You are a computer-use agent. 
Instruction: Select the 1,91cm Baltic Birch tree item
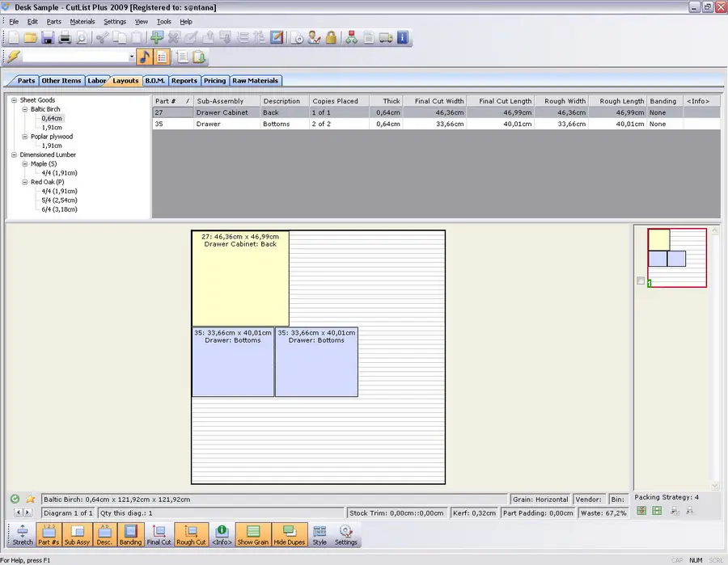[52, 128]
